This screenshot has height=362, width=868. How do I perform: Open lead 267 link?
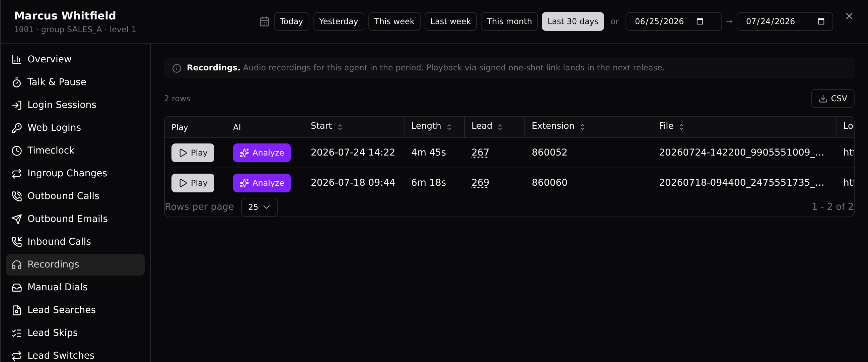click(480, 153)
